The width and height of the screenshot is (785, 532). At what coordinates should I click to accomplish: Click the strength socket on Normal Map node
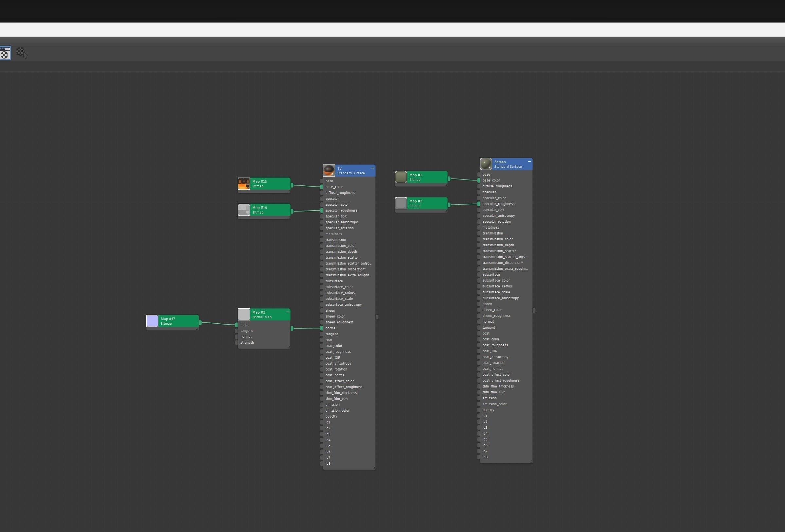[x=237, y=343]
